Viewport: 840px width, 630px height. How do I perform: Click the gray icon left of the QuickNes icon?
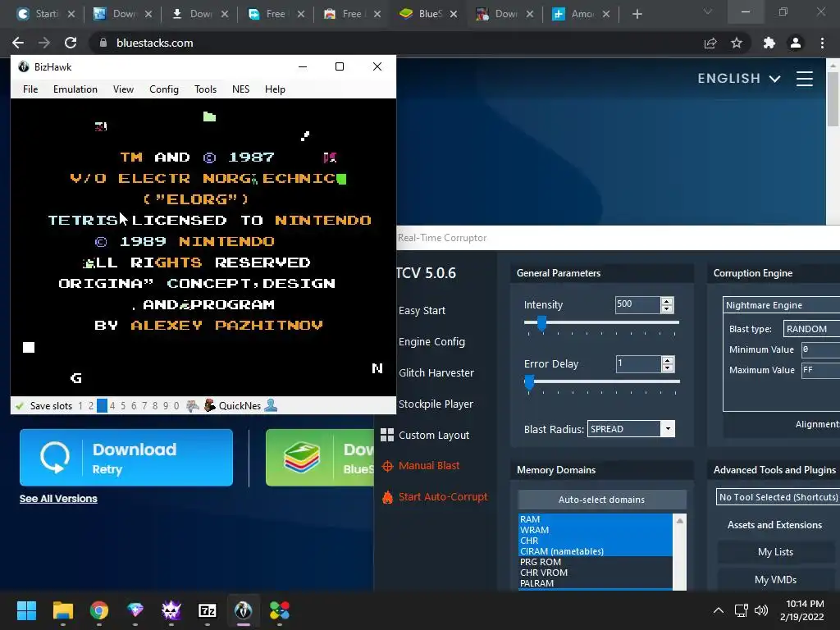click(193, 405)
